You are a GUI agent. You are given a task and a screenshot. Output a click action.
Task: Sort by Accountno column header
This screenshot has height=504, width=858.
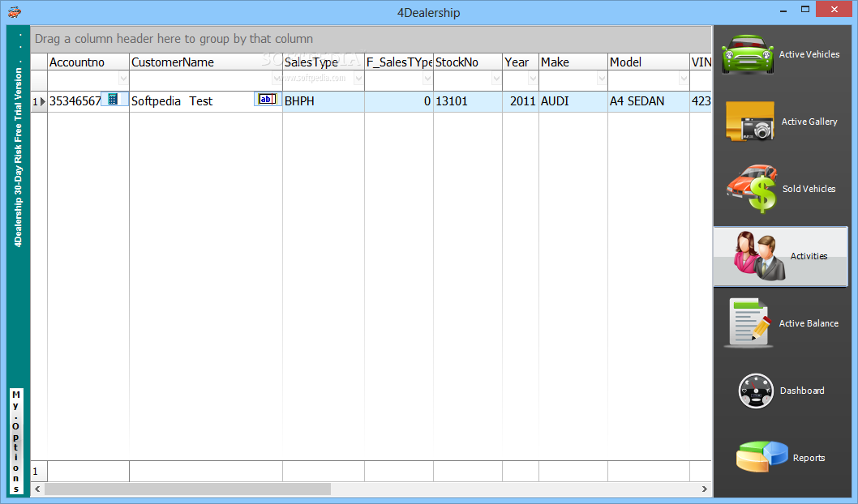click(88, 62)
